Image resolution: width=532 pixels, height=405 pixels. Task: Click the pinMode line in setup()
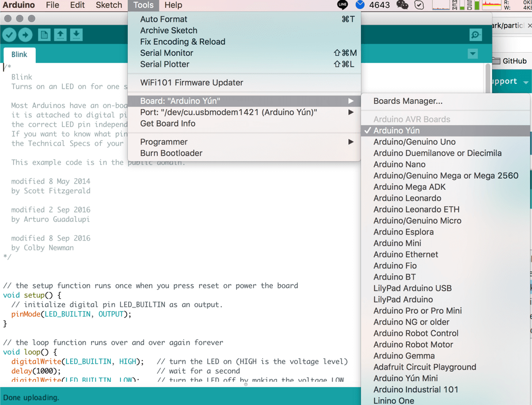71,314
